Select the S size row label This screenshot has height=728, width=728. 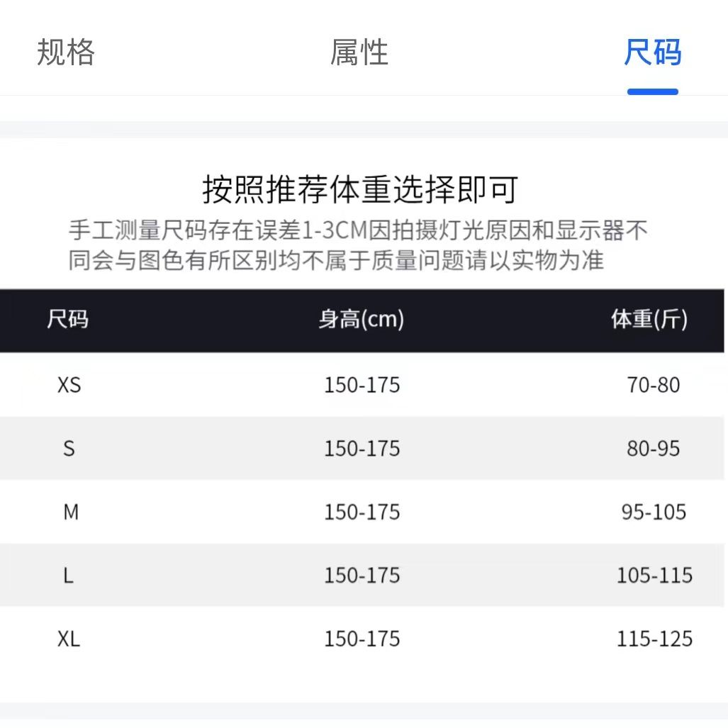pos(69,449)
